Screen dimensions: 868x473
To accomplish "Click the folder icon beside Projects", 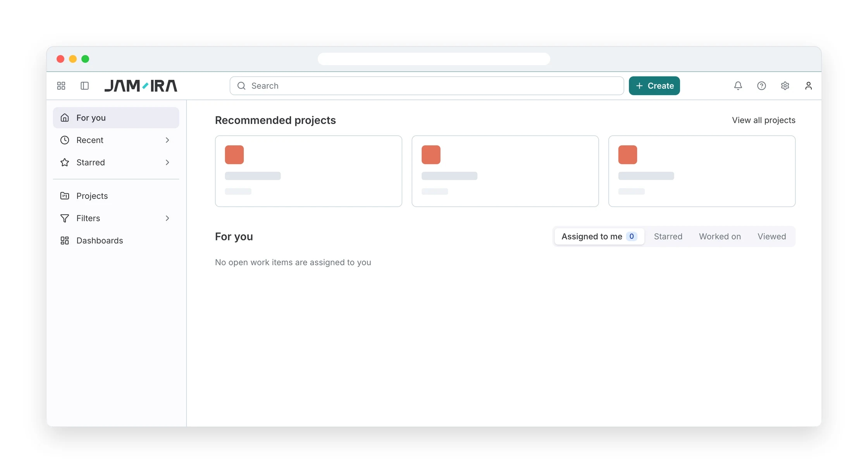I will (65, 196).
